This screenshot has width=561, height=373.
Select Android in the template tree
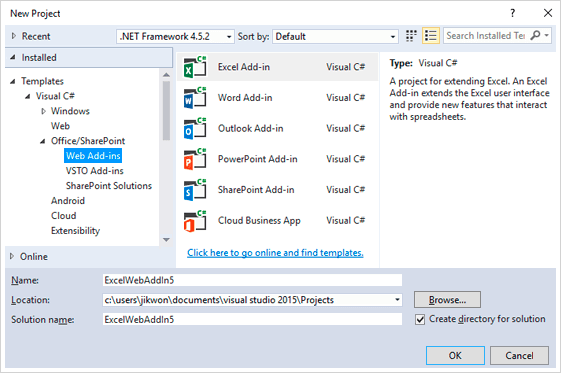click(x=68, y=201)
